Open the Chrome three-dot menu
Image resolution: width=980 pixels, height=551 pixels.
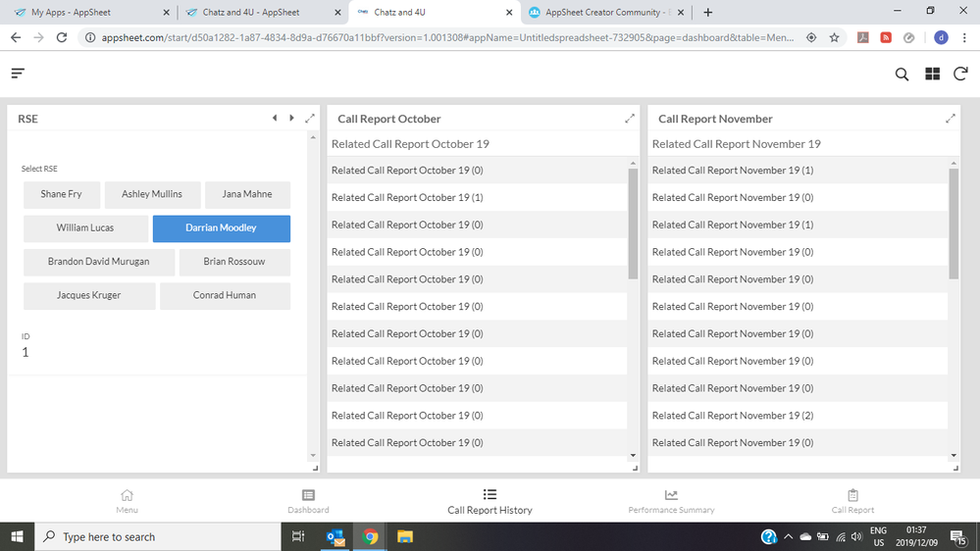click(x=964, y=37)
